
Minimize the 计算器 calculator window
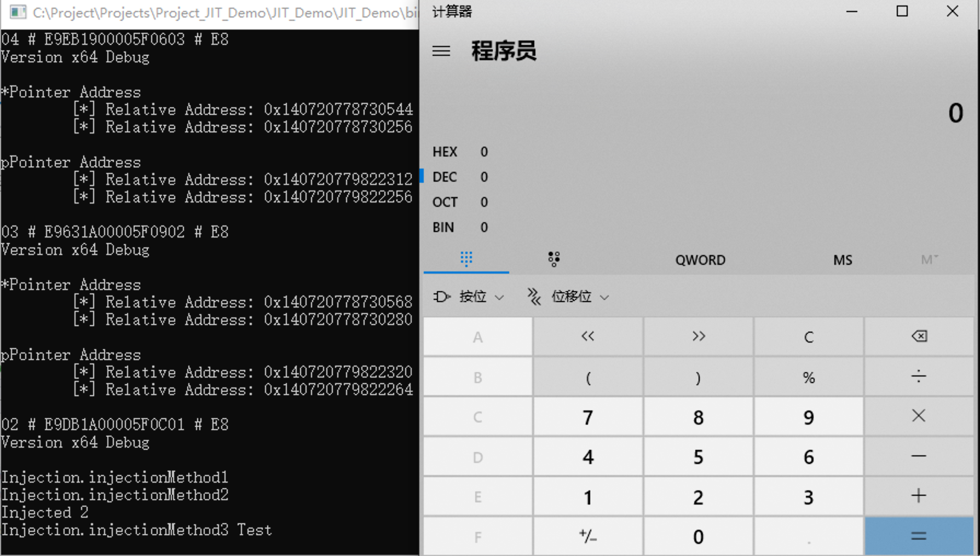pos(852,11)
